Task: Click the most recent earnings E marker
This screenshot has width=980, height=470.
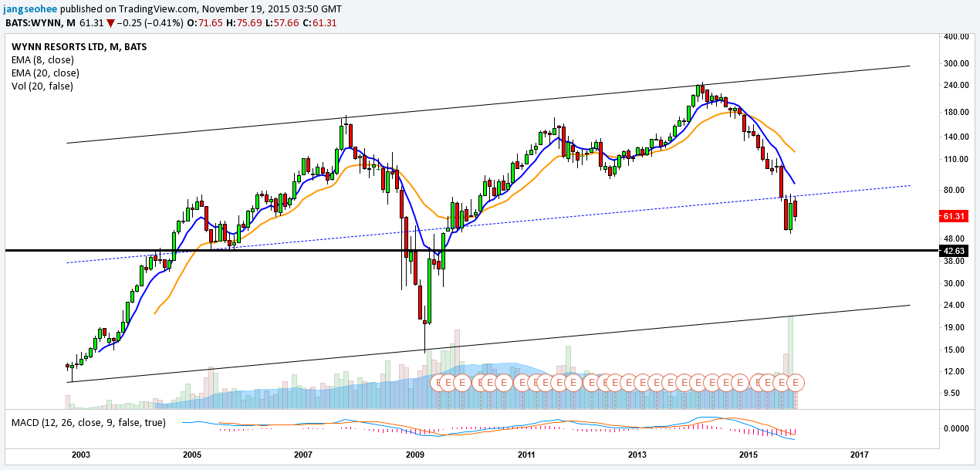Action: point(796,381)
